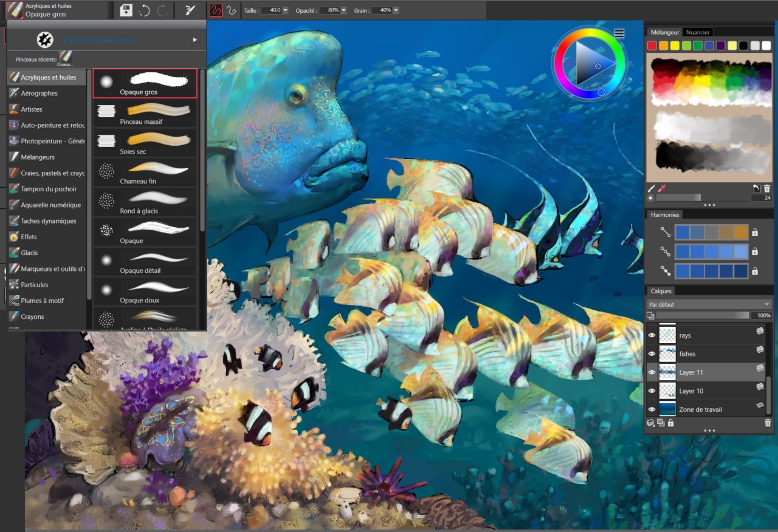Pick the red swatch in Mélangeur
The width and height of the screenshot is (778, 532).
point(652,46)
